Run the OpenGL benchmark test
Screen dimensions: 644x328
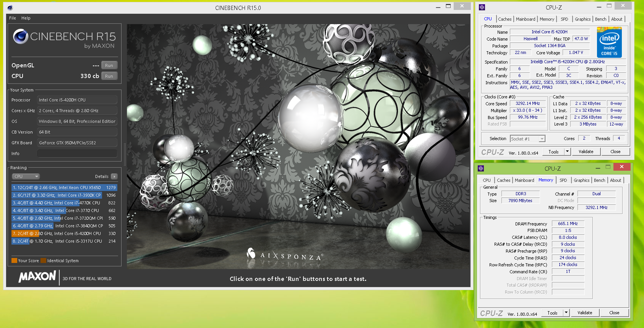[x=109, y=65]
